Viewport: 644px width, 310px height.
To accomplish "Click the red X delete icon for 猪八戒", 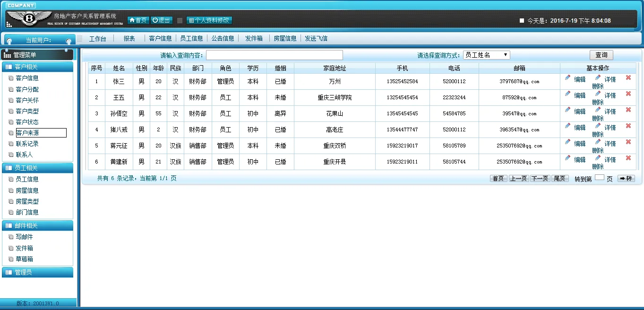I will 628,126.
